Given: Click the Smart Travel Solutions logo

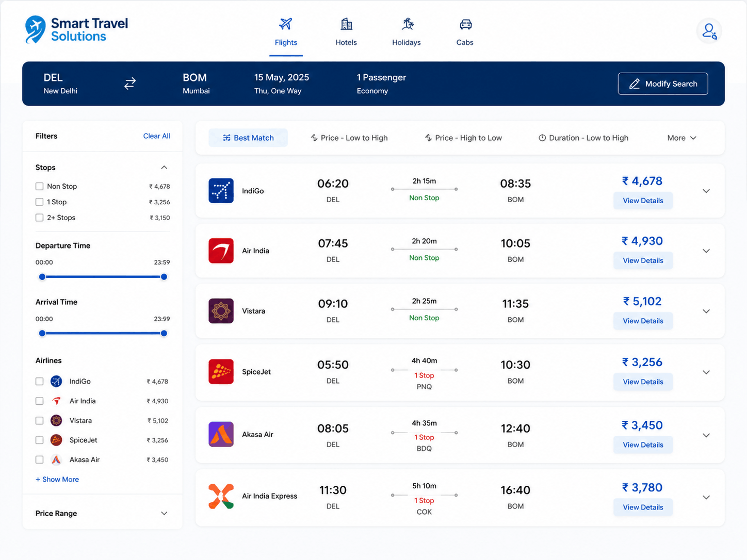Looking at the screenshot, I should [76, 30].
